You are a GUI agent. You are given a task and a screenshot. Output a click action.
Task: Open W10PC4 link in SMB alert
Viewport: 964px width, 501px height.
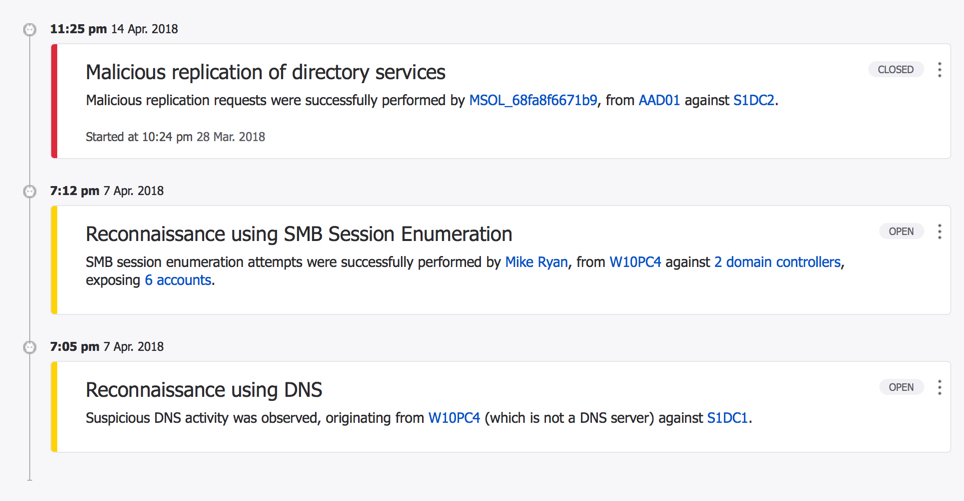tap(635, 262)
